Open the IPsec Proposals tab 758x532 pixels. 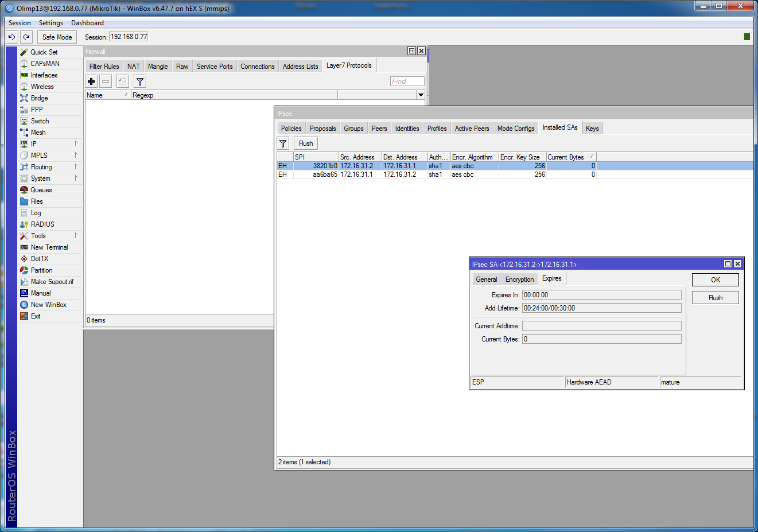coord(323,129)
